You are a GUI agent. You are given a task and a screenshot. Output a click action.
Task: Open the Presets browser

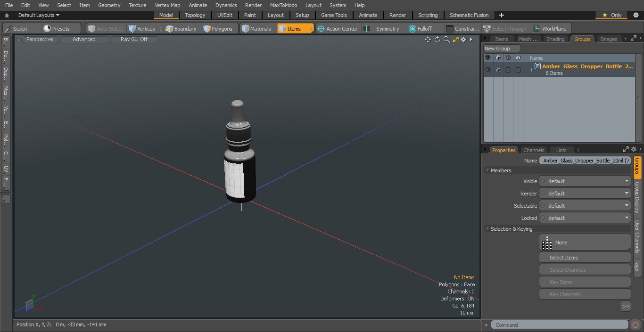pos(57,29)
